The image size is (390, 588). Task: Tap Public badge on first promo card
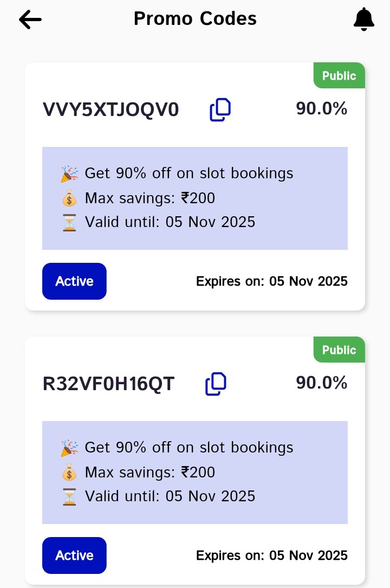click(339, 76)
